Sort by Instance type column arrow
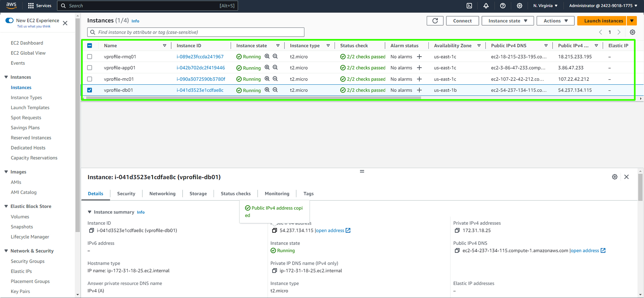 coord(328,46)
